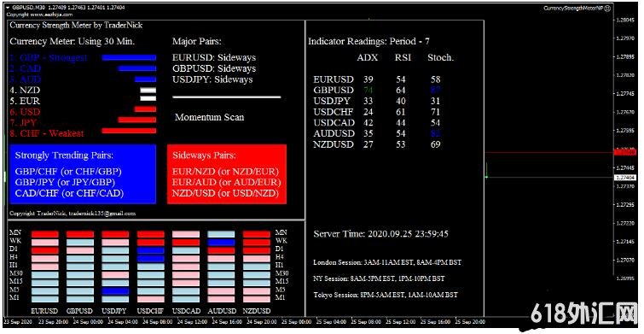Click the USDCHF H4 blue heatmap cell
This screenshot has height=334, width=644.
pos(151,259)
